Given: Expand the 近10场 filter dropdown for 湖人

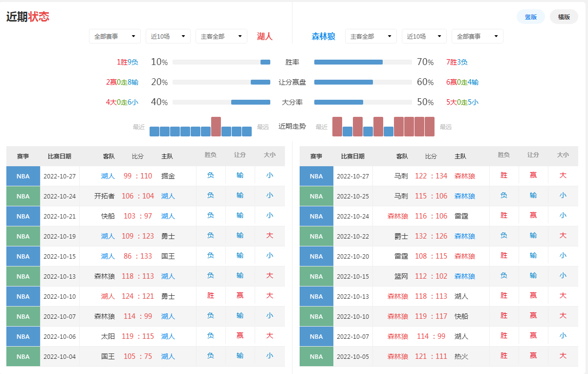Looking at the screenshot, I should pyautogui.click(x=168, y=36).
